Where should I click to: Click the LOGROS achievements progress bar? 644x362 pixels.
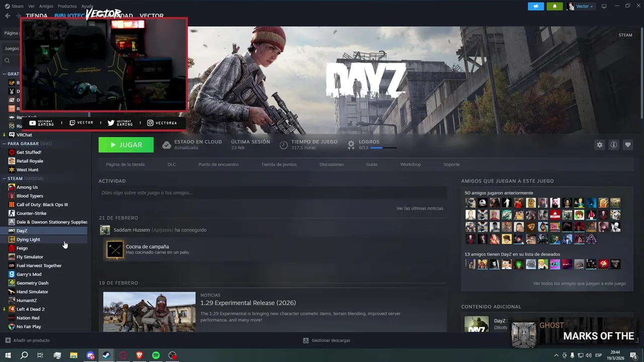(x=383, y=148)
